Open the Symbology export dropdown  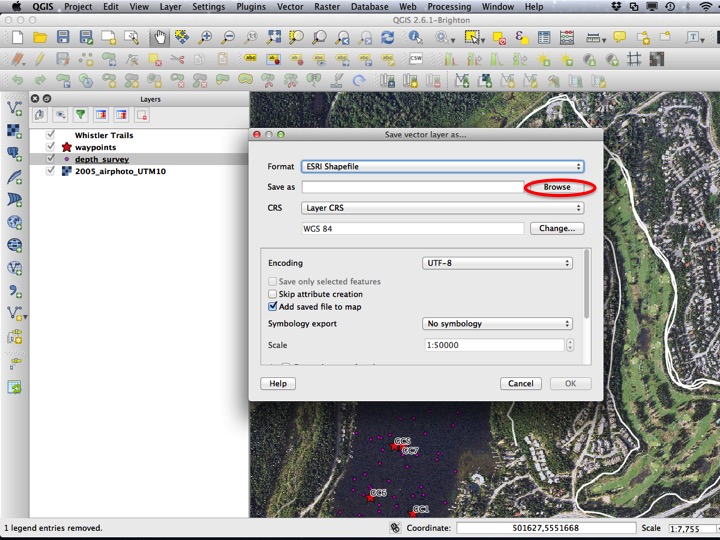coord(497,323)
